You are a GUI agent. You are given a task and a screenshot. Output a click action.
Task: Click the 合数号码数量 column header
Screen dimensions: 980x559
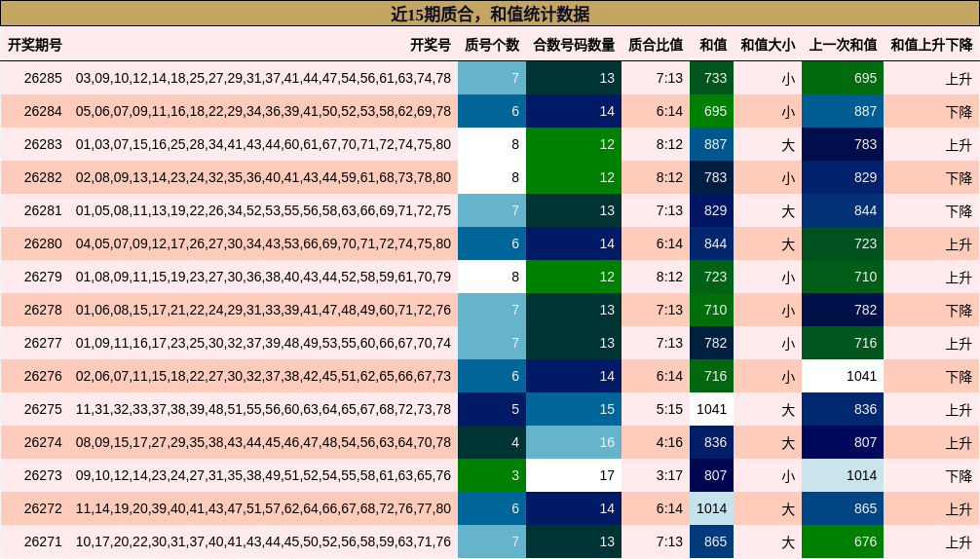pos(574,45)
